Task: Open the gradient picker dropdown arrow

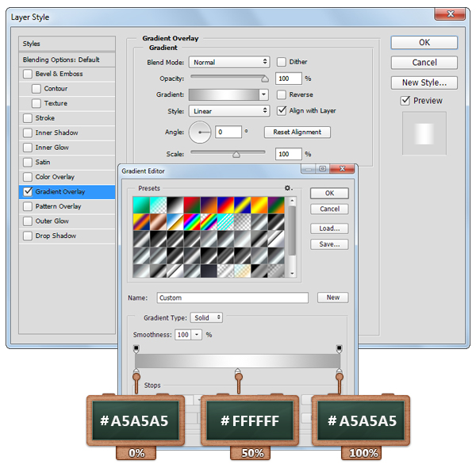Action: coord(263,94)
